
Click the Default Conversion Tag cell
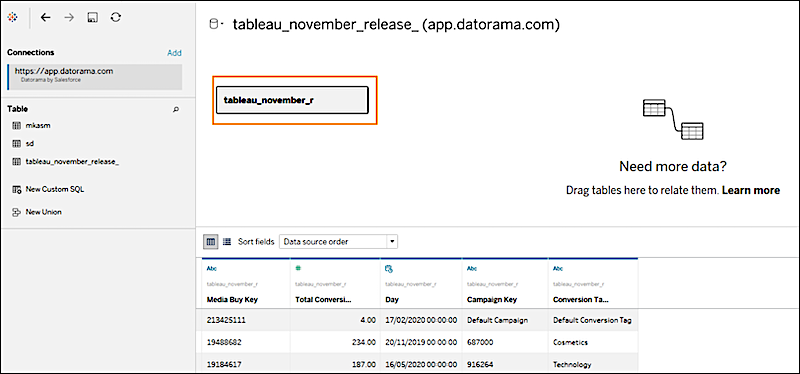pyautogui.click(x=592, y=320)
